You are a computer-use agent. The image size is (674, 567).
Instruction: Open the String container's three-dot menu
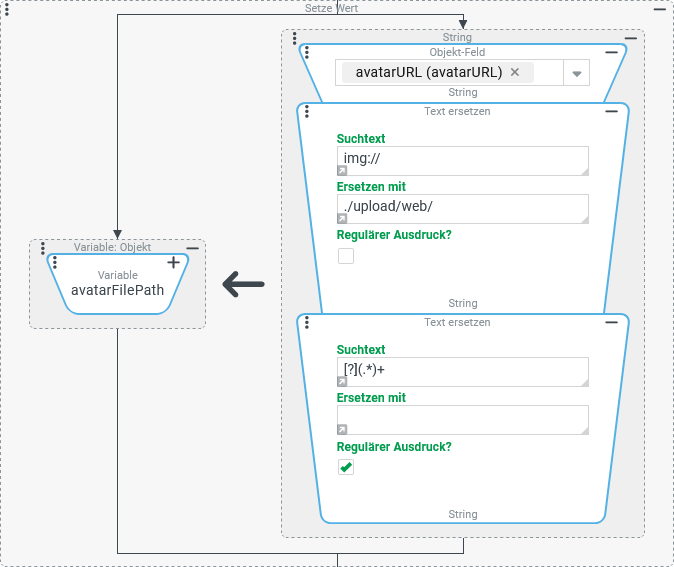pyautogui.click(x=295, y=38)
